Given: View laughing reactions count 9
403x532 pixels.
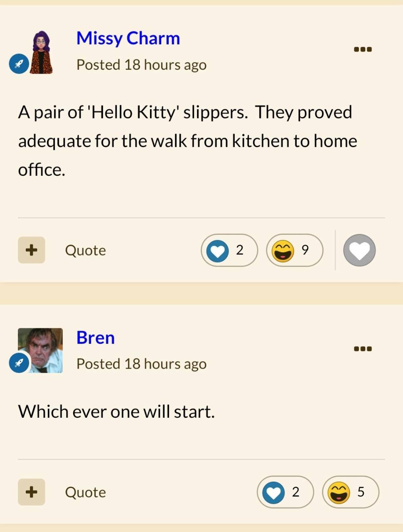Looking at the screenshot, I should pyautogui.click(x=295, y=250).
